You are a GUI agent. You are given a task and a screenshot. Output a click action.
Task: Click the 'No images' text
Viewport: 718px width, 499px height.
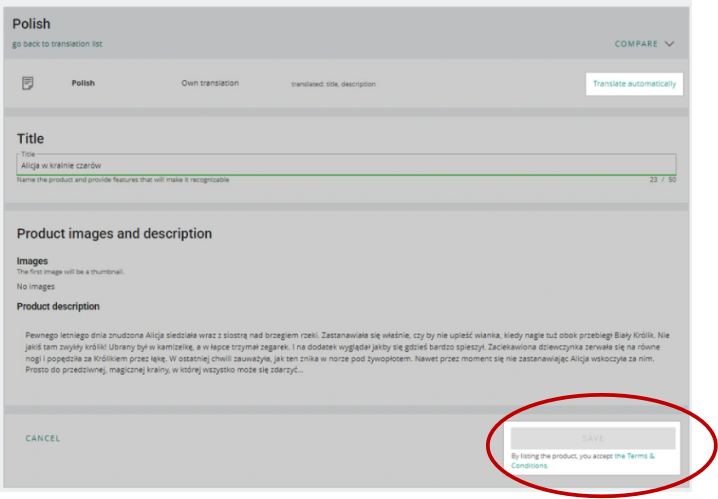pos(36,287)
